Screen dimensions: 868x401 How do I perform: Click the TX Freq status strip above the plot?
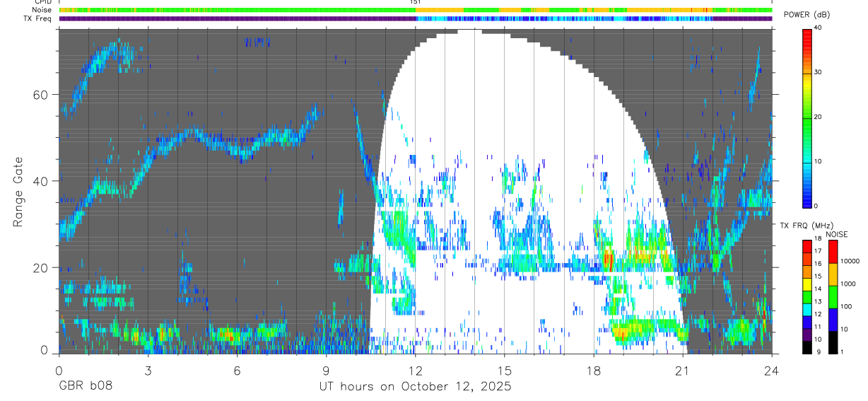(416, 18)
